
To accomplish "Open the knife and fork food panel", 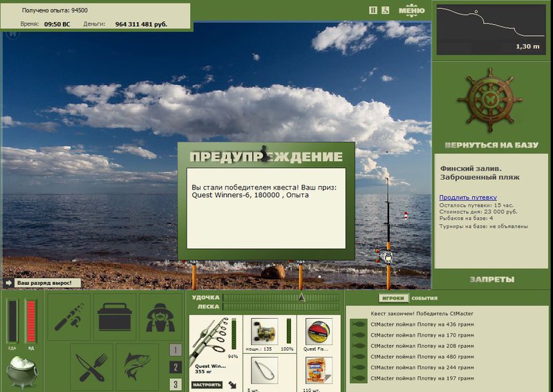I will coord(91,367).
